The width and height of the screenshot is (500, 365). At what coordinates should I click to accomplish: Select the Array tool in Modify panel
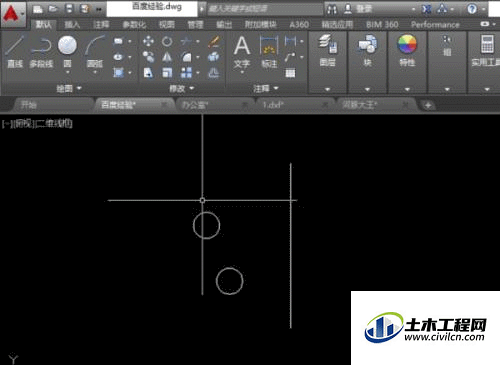click(186, 73)
